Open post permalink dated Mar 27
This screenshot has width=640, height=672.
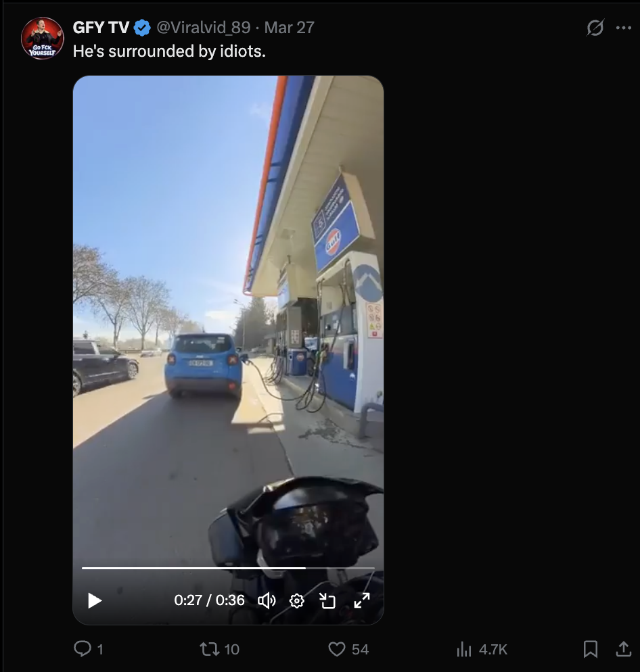(289, 28)
